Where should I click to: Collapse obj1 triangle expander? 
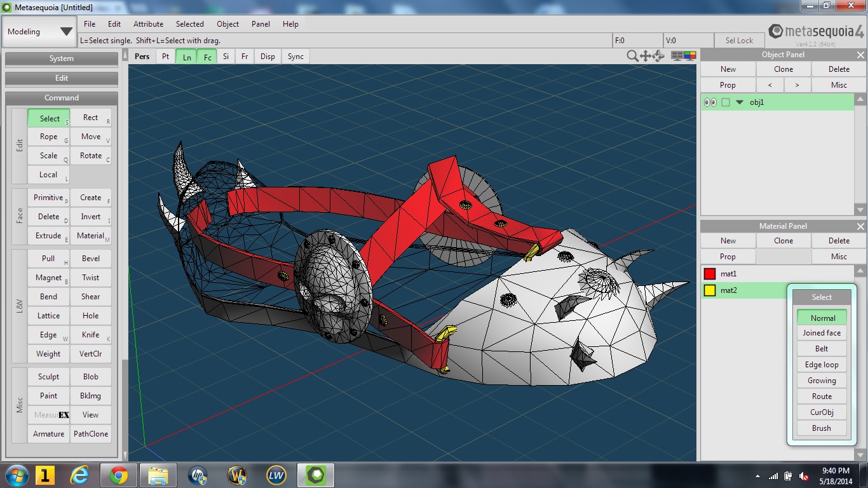[740, 102]
